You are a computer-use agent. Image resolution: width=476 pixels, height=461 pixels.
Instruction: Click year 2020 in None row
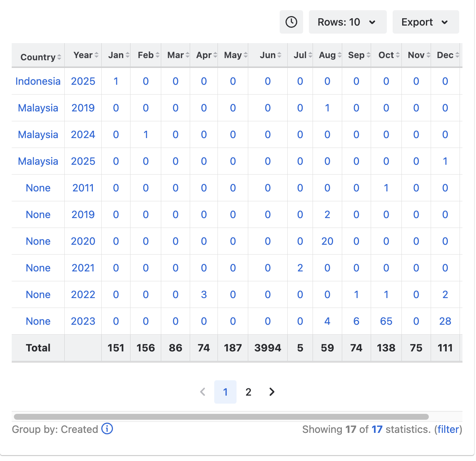83,241
